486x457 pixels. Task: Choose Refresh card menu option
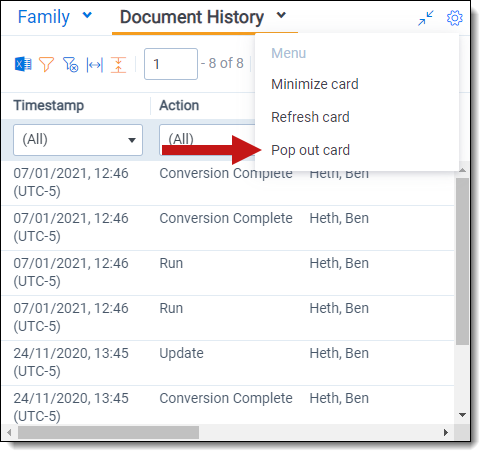310,117
